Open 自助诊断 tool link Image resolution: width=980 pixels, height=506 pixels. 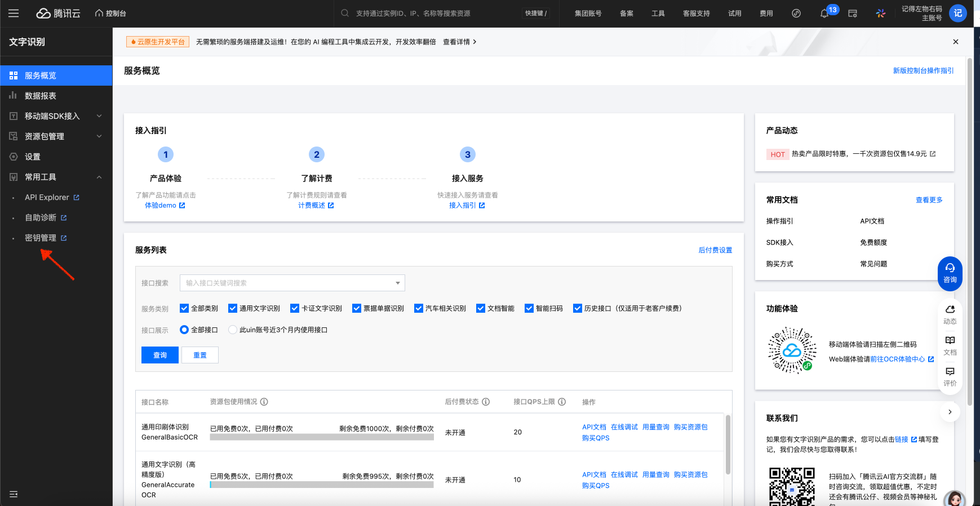[x=46, y=218]
